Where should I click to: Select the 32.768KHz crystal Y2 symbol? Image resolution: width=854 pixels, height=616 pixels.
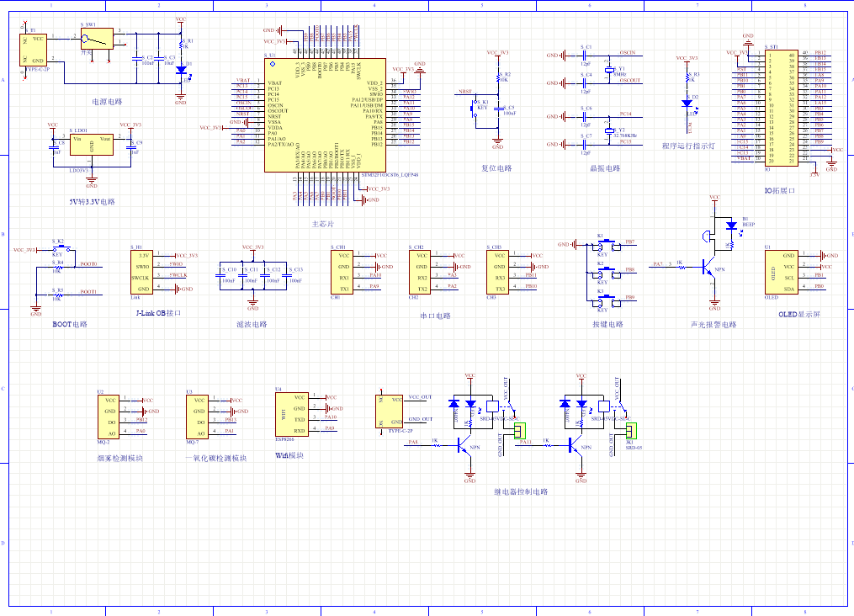pyautogui.click(x=609, y=130)
